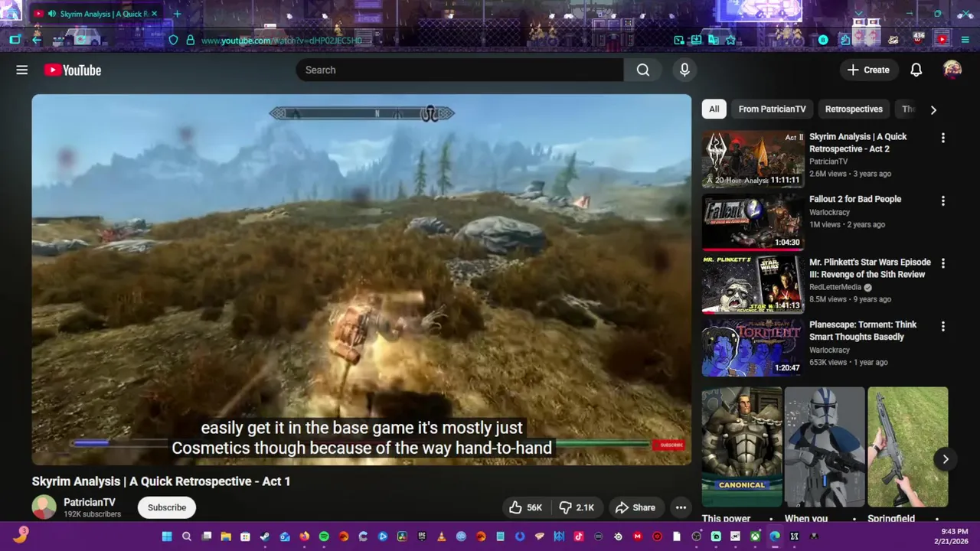Open PatricianTV channel name link
980x551 pixels.
(x=90, y=502)
